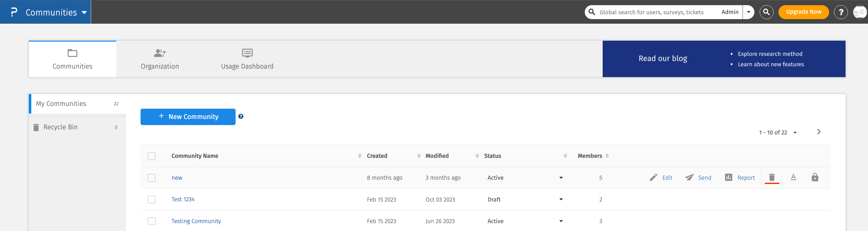Click the New Community button
The image size is (868, 231).
point(188,117)
